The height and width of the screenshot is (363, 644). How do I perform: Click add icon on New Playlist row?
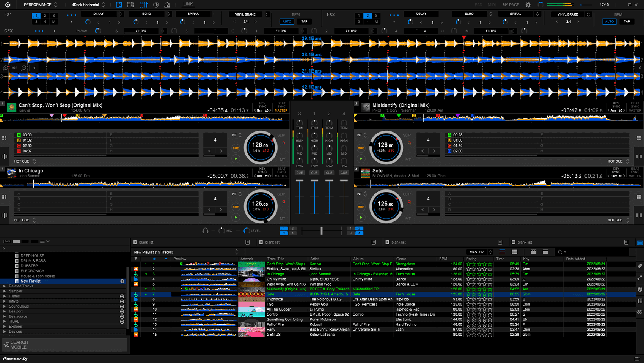coord(122,281)
